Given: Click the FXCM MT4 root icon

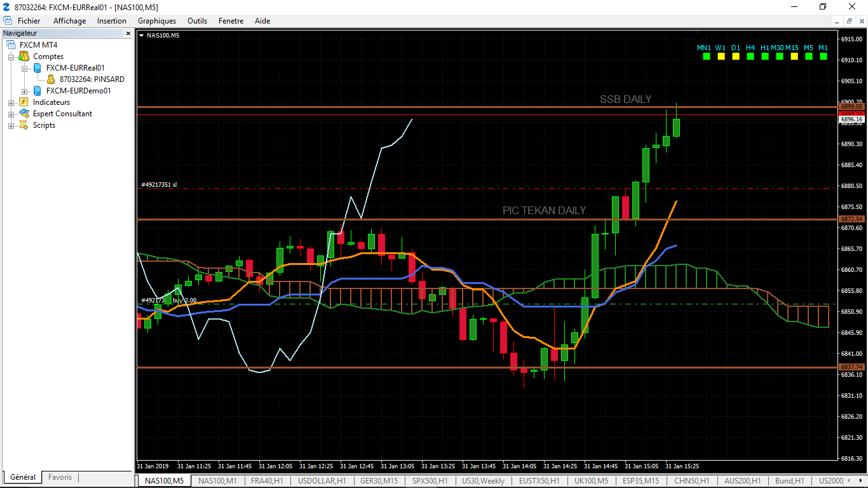Looking at the screenshot, I should pos(11,45).
